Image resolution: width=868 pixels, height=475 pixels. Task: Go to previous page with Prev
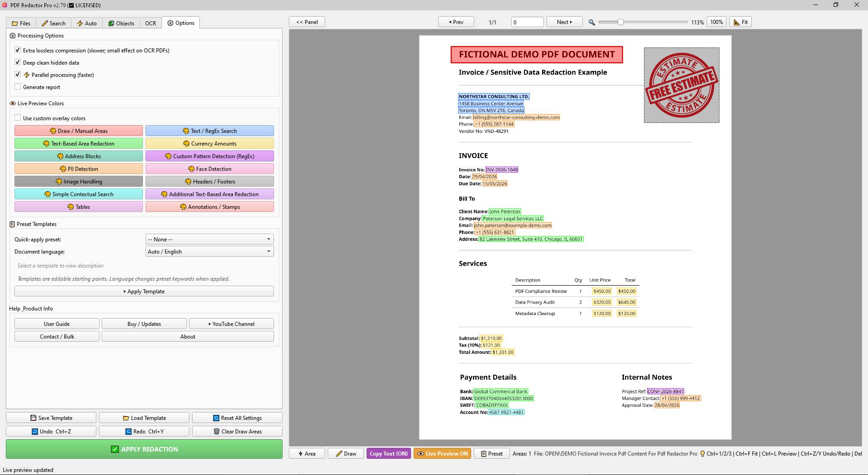[x=456, y=22]
